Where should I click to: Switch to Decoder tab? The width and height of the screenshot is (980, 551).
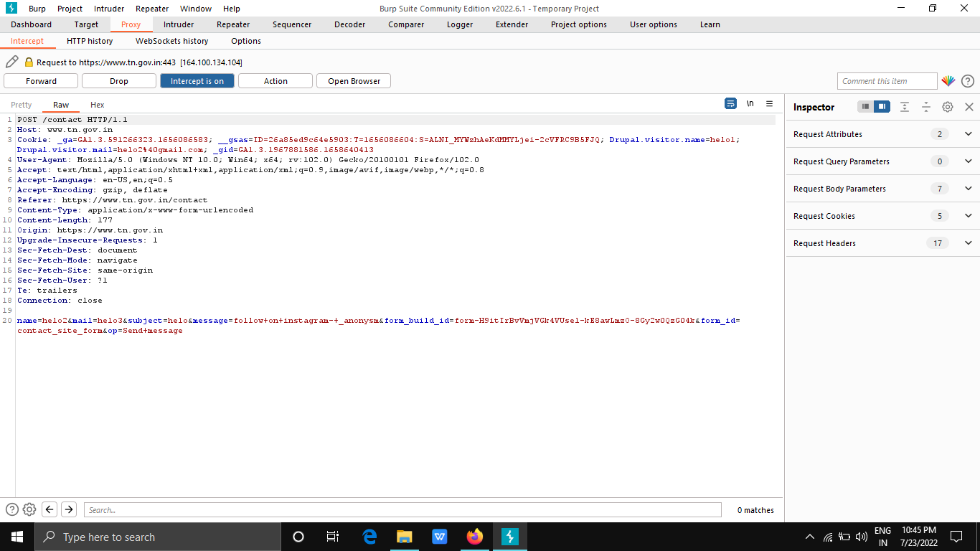click(350, 24)
